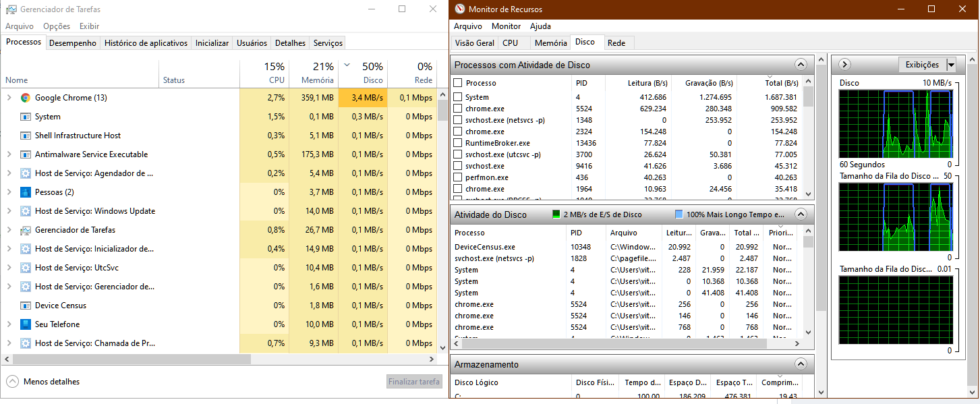Viewport: 980px width, 404px height.
Task: Open the Ajuda menu
Action: tap(540, 26)
